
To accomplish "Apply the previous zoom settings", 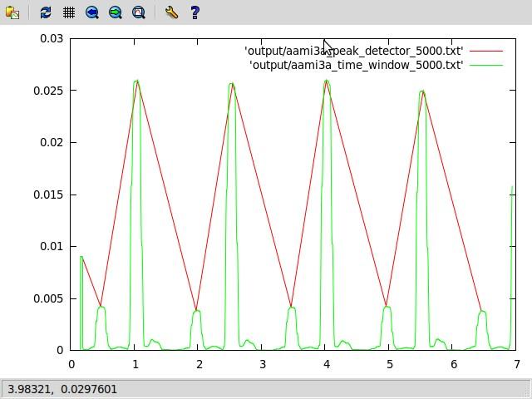I will pos(92,12).
